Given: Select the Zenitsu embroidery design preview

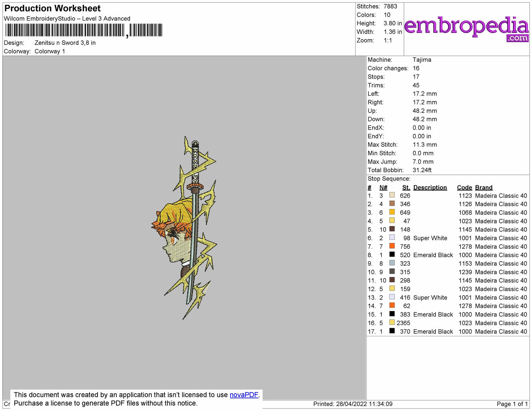Looking at the screenshot, I should pyautogui.click(x=184, y=228).
